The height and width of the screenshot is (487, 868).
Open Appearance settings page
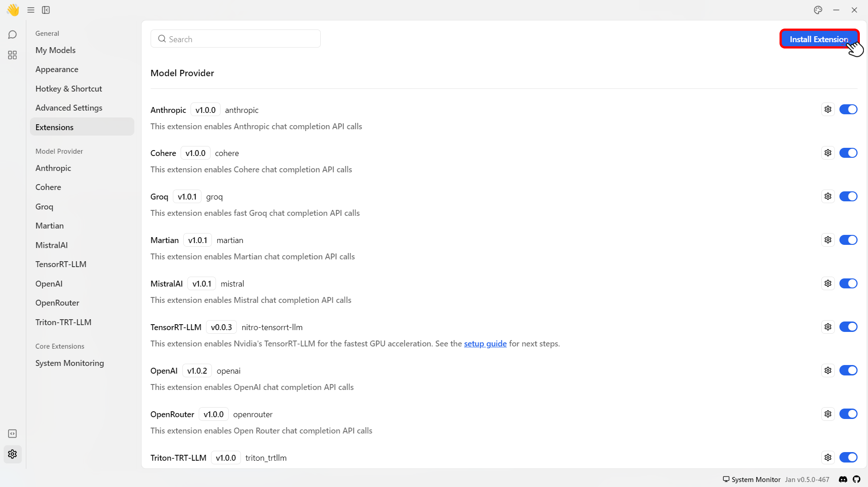coord(82,69)
